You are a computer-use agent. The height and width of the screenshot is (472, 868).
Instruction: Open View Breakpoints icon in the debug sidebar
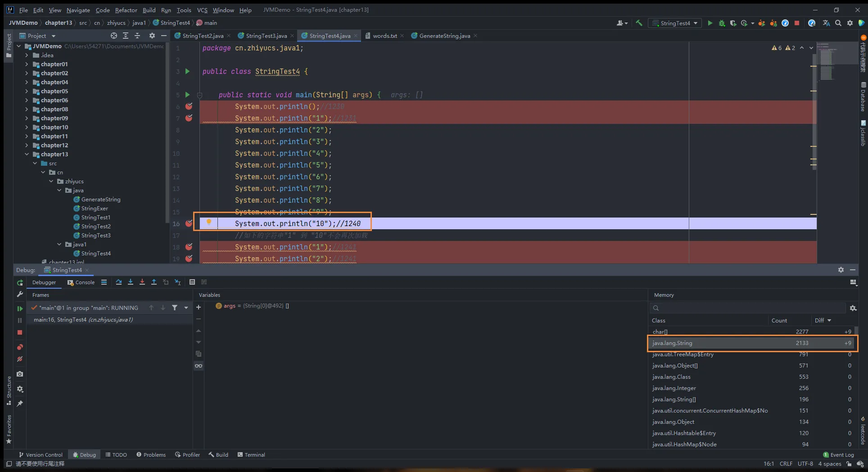click(x=20, y=347)
